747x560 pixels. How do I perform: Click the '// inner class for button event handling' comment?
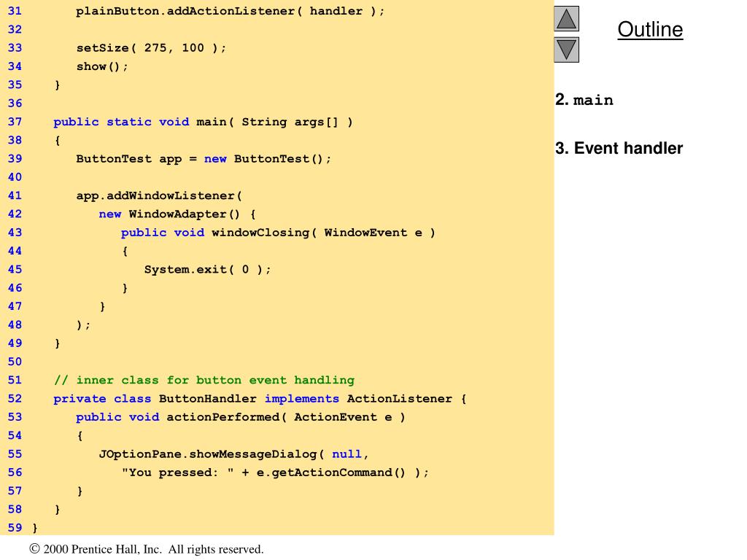[204, 380]
